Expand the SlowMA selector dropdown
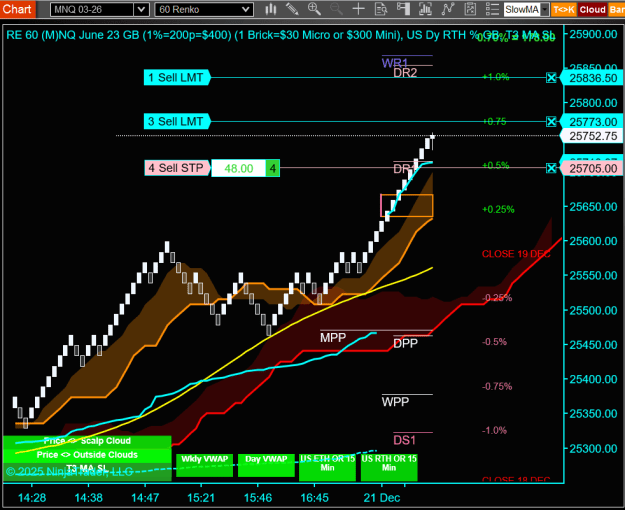 pos(544,10)
